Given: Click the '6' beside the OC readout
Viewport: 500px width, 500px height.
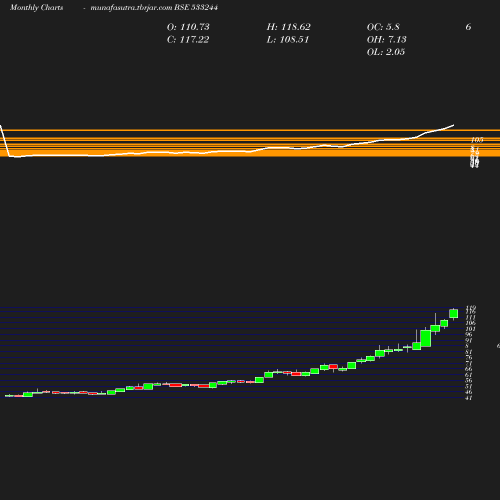Looking at the screenshot, I should pyautogui.click(x=468, y=27).
